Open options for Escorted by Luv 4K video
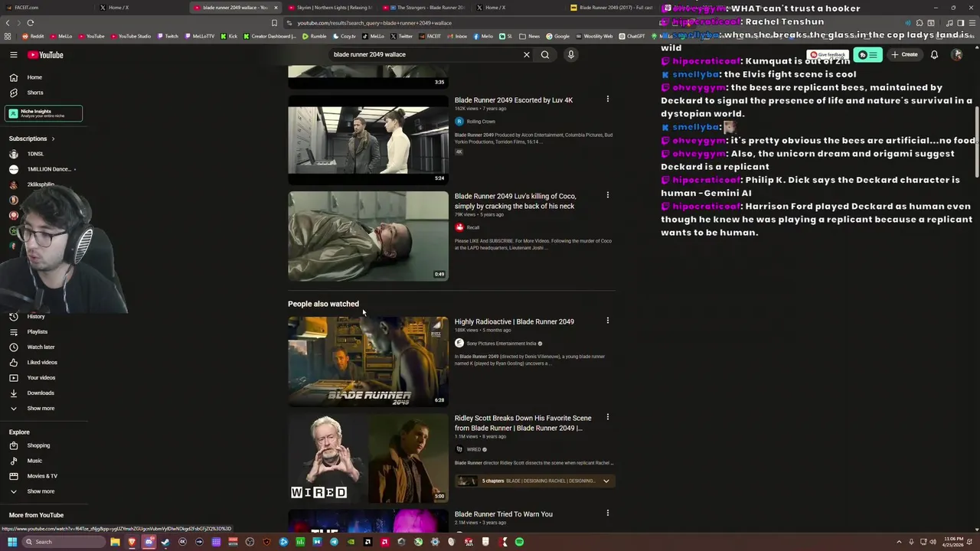The width and height of the screenshot is (980, 551). click(x=608, y=99)
